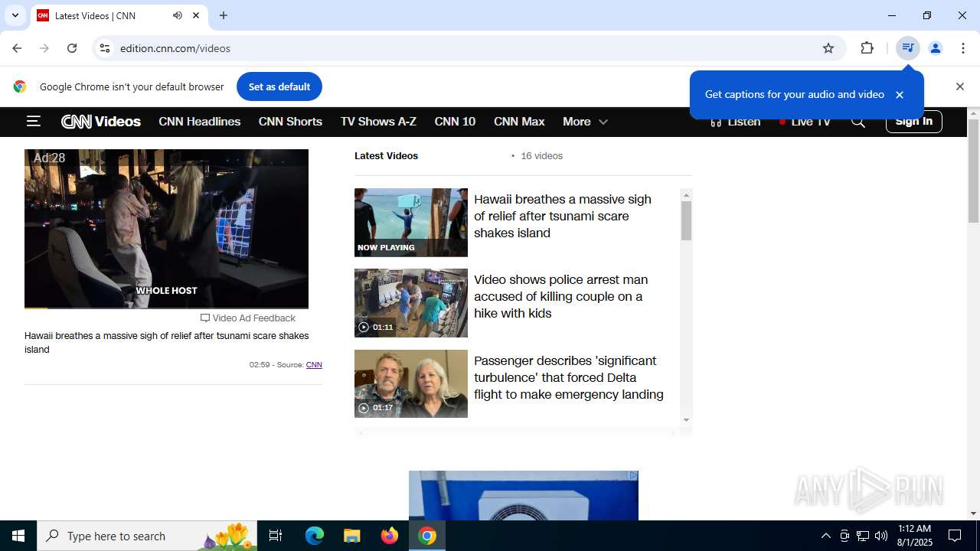Screen dimensions: 980x551
Task: Open CNN Headlines menu item
Action: (x=200, y=122)
